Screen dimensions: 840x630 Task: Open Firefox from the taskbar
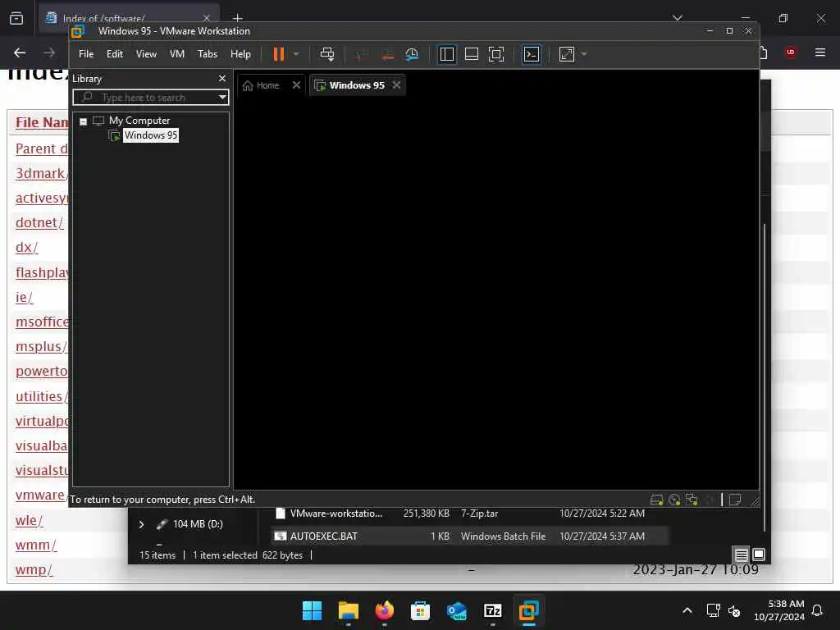click(x=384, y=610)
